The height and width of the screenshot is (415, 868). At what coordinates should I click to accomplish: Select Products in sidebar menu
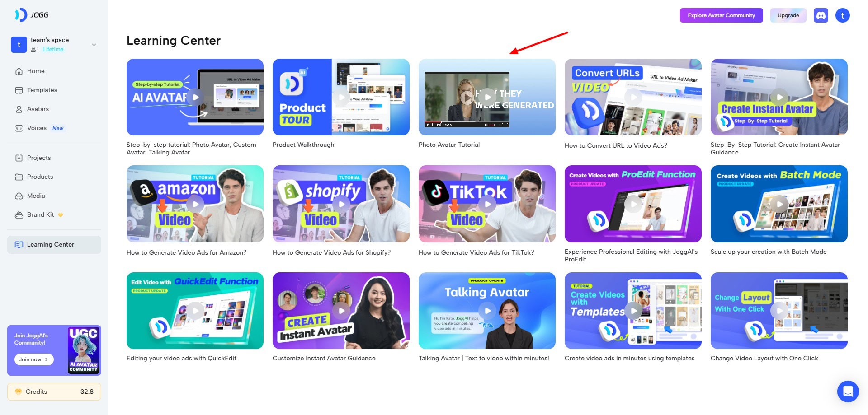pyautogui.click(x=40, y=177)
